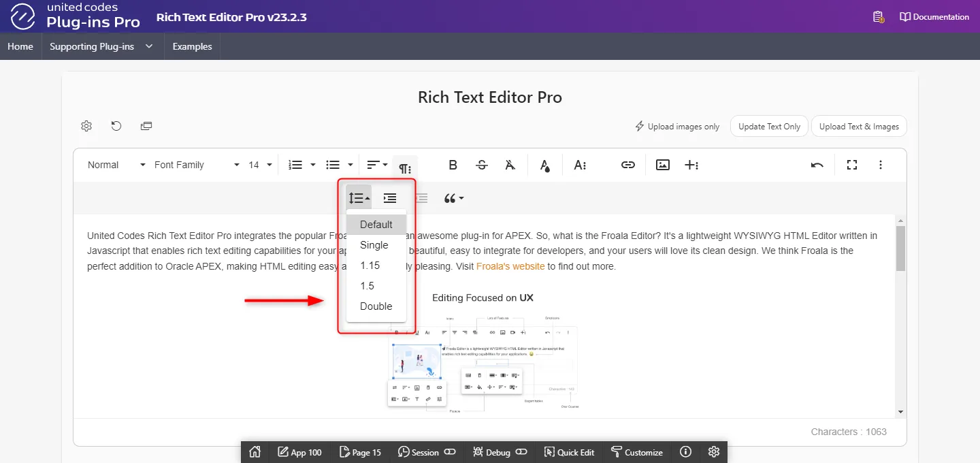Screen dimensions: 980x463
Task: Click the Clear Formatting icon
Action: pyautogui.click(x=510, y=165)
